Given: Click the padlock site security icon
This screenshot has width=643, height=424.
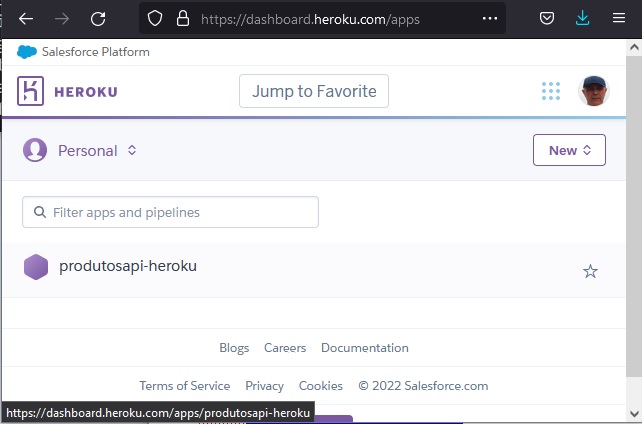Looking at the screenshot, I should tap(183, 18).
